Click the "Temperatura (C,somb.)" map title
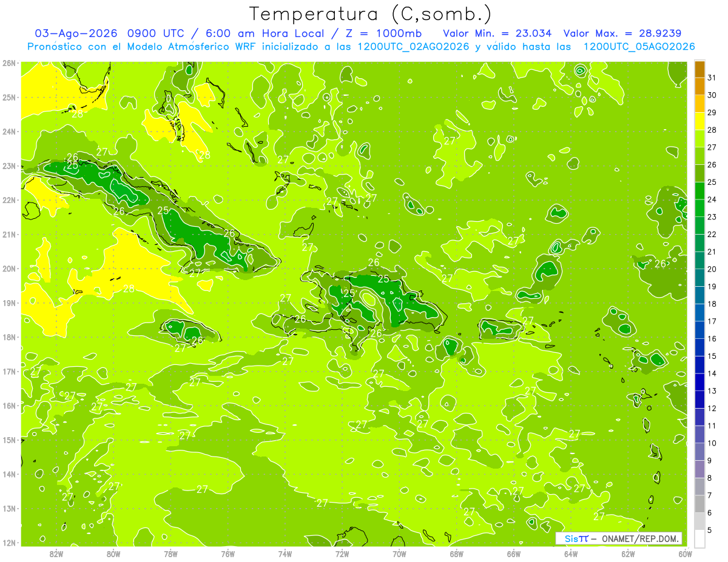The height and width of the screenshot is (562, 728). 370,14
